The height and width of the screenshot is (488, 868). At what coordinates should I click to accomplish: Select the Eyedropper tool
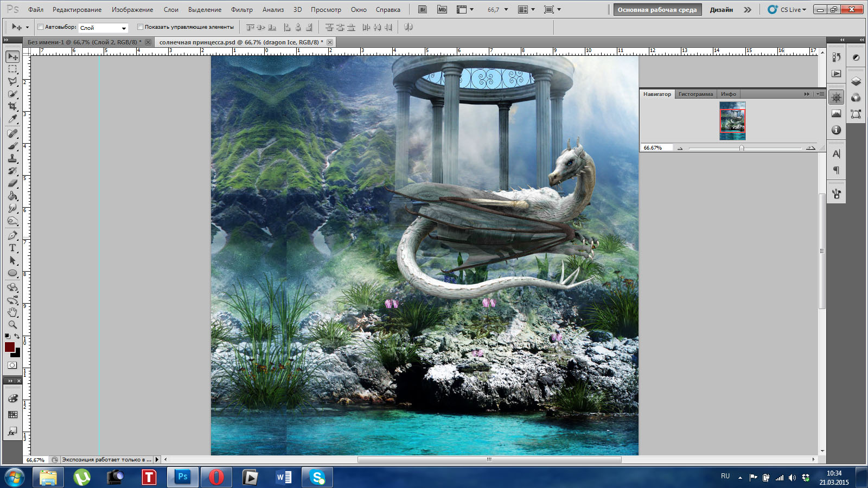12,119
